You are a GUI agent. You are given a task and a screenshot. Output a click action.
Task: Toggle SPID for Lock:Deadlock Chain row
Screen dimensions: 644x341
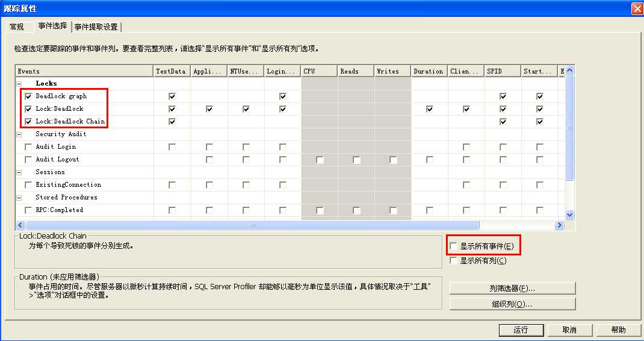(x=503, y=122)
